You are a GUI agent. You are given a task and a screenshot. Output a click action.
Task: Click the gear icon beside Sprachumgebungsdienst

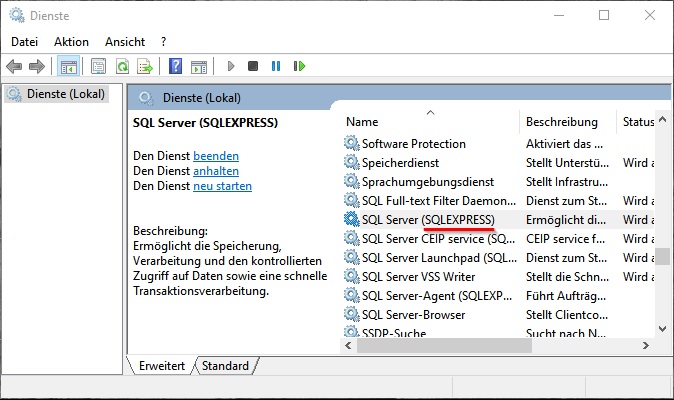[x=352, y=181]
